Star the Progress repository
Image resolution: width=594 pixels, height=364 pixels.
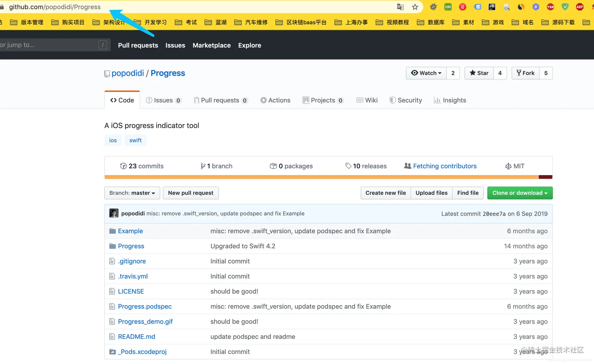(479, 73)
